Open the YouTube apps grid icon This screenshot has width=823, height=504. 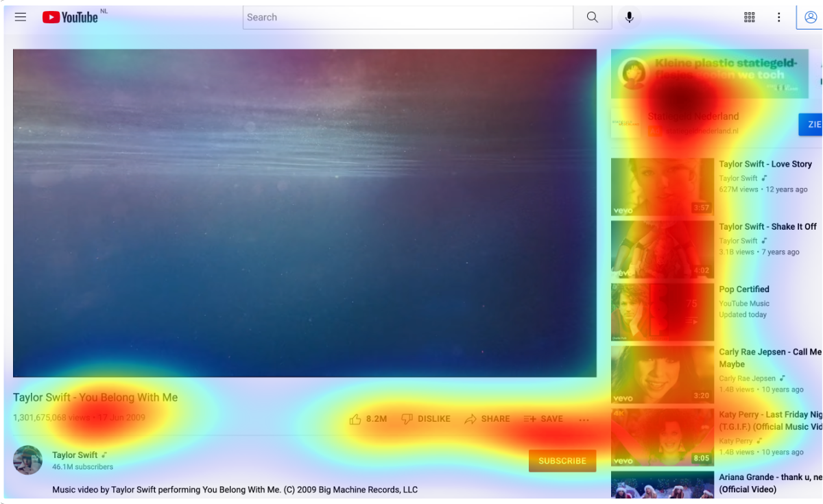point(750,17)
